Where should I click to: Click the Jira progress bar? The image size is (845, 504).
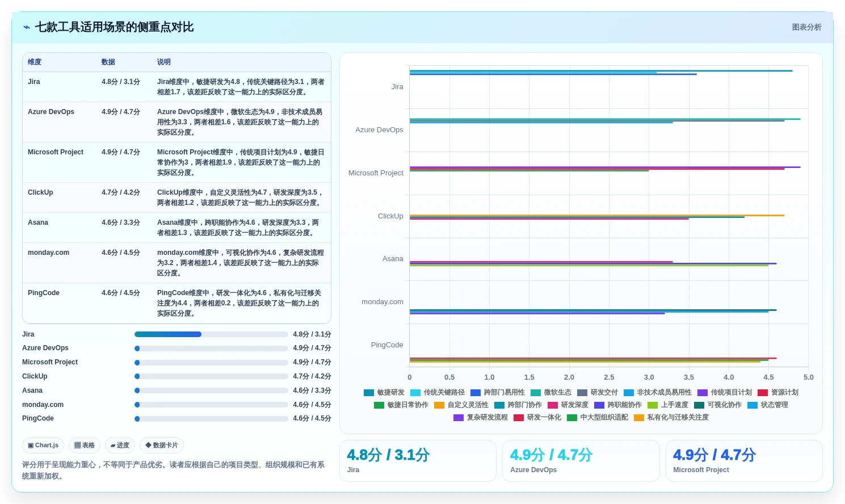click(x=211, y=334)
